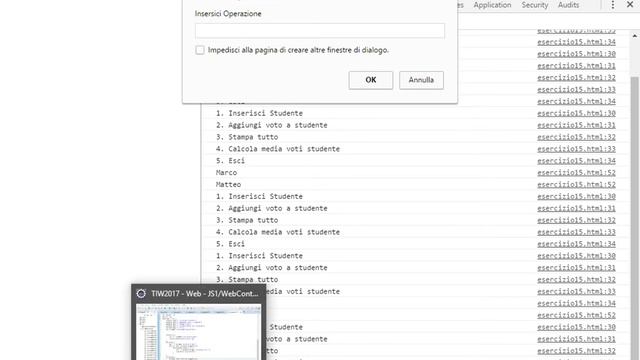
Task: Click the Insersici Operazione prompt label
Action: coord(228,13)
